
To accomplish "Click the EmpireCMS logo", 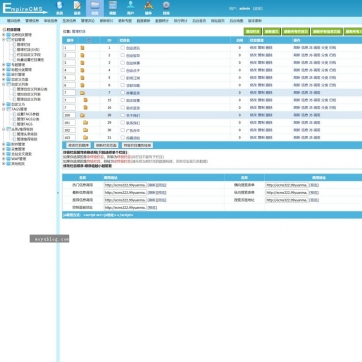I will coord(25,8).
